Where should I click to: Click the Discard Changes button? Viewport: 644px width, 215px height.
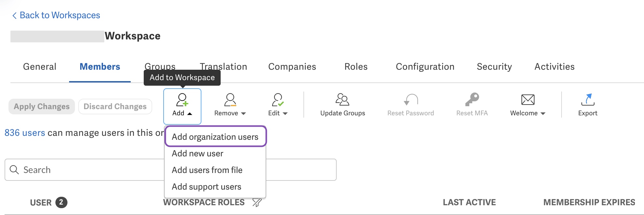[115, 107]
